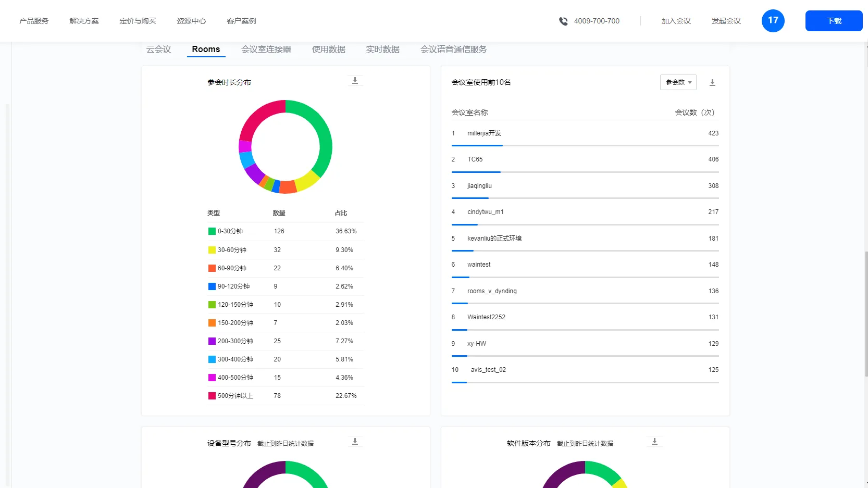The image size is (868, 488).
Task: Click the cindytwu_m1 room name
Action: click(485, 212)
